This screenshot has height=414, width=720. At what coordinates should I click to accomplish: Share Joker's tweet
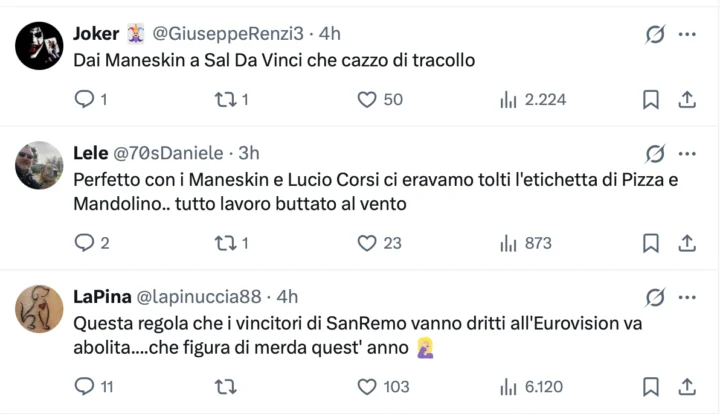[687, 99]
